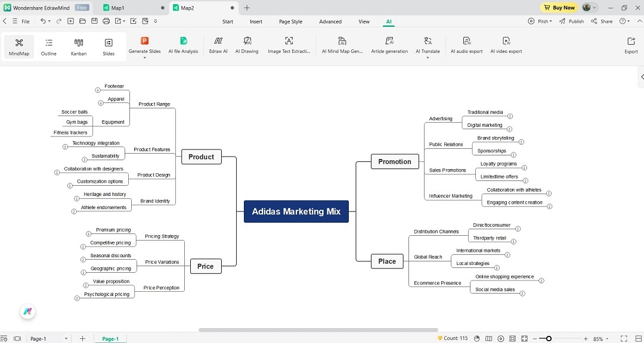The image size is (644, 343).
Task: Toggle Loyalty programs child counter
Action: (524, 168)
